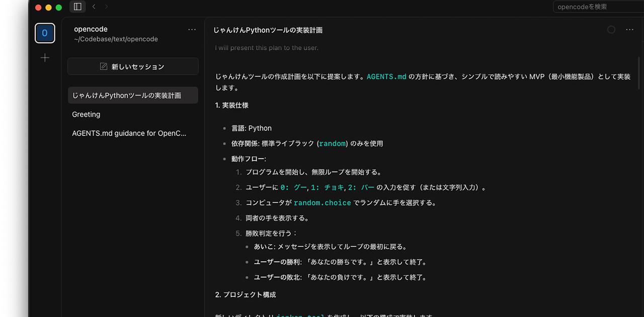This screenshot has height=317, width=644.
Task: Start a 新しいセッション
Action: click(x=133, y=66)
